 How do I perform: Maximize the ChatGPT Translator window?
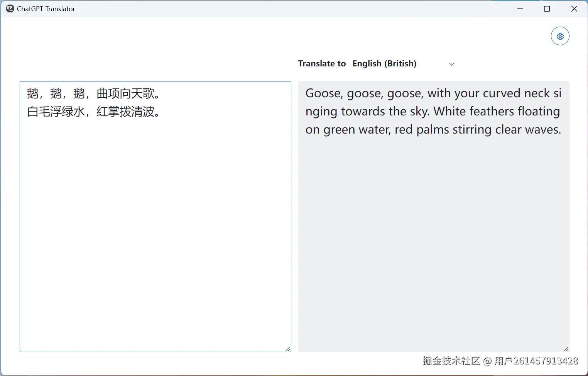[x=547, y=8]
